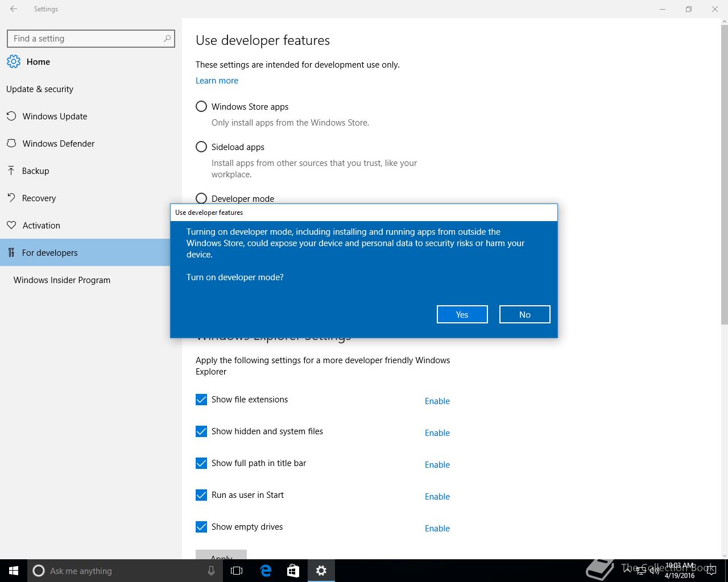Click the Find a setting search box

pos(91,39)
